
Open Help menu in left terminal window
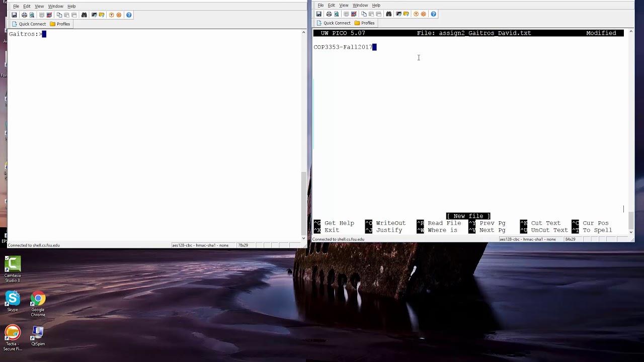pos(71,6)
